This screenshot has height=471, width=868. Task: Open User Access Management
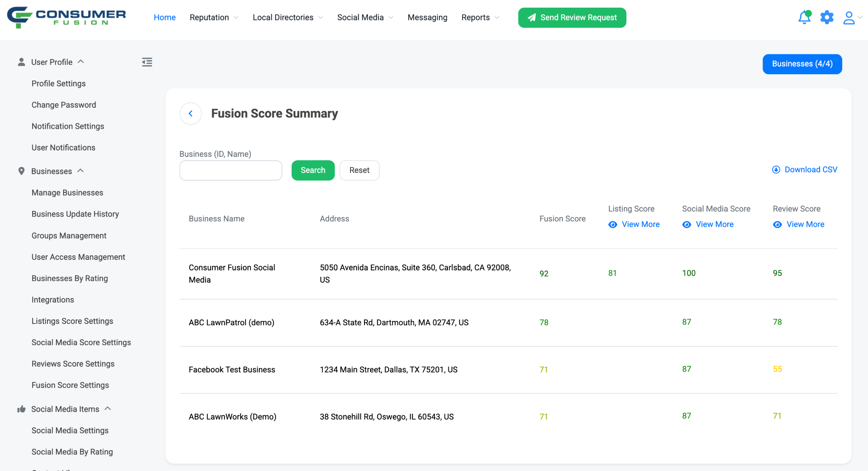click(x=78, y=257)
